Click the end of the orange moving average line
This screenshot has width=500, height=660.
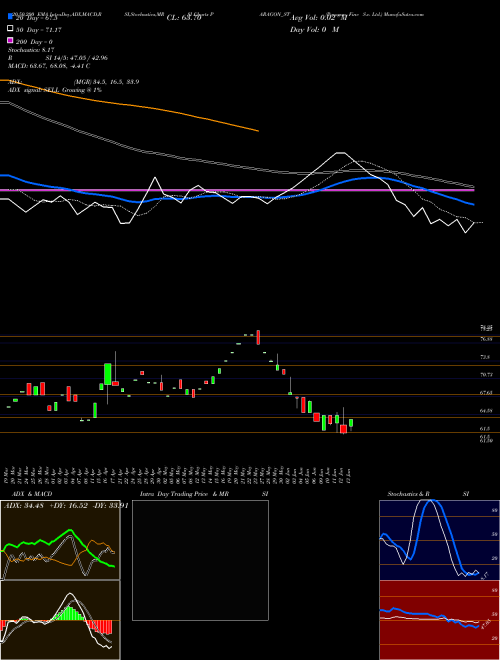coord(258,131)
